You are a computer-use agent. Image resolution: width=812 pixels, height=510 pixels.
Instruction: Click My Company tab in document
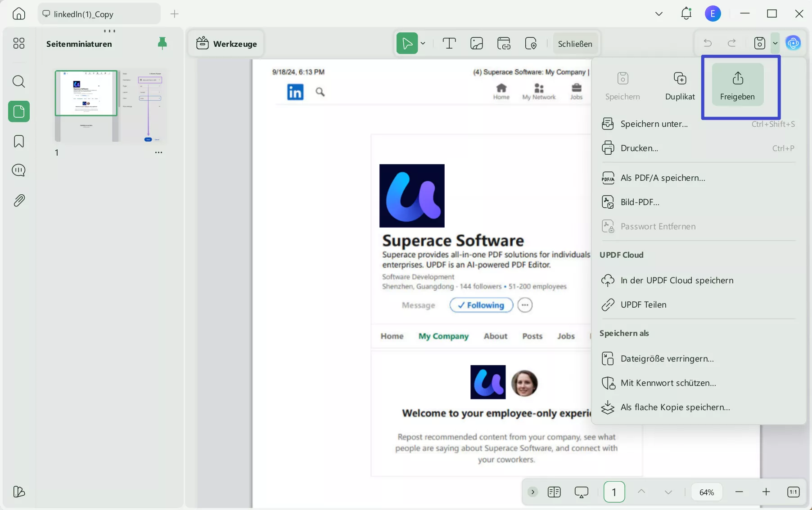pos(443,336)
